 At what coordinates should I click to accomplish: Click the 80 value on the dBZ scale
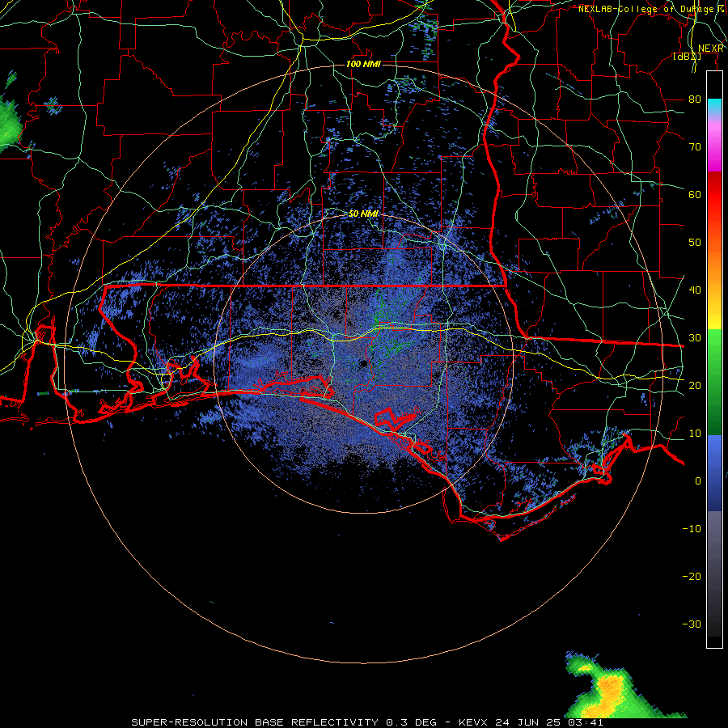695,99
